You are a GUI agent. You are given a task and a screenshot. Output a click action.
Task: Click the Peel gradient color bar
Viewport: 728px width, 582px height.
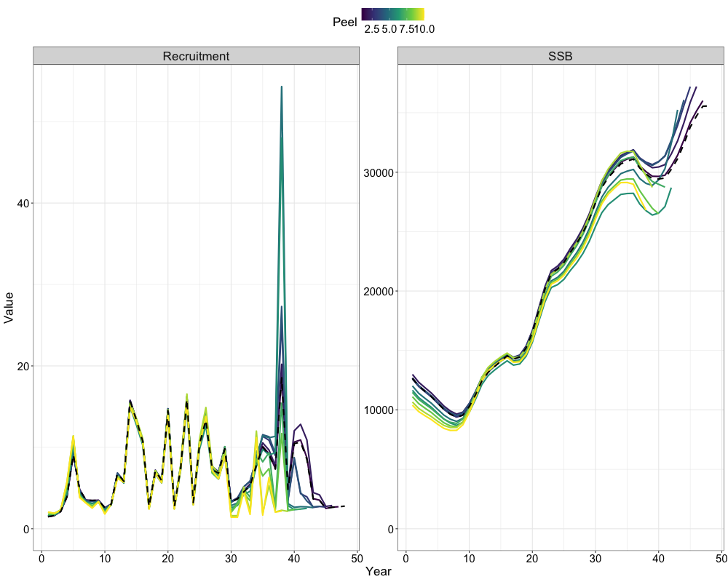coord(393,15)
